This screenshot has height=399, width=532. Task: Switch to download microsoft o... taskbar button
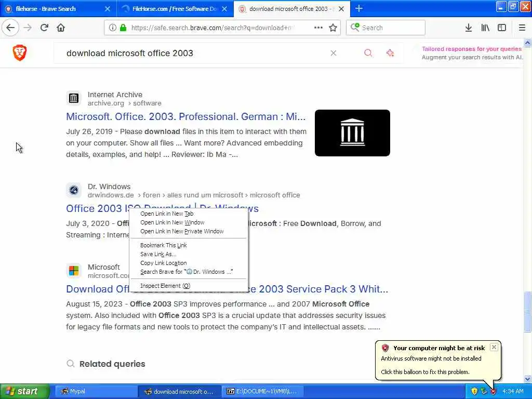coord(179,391)
